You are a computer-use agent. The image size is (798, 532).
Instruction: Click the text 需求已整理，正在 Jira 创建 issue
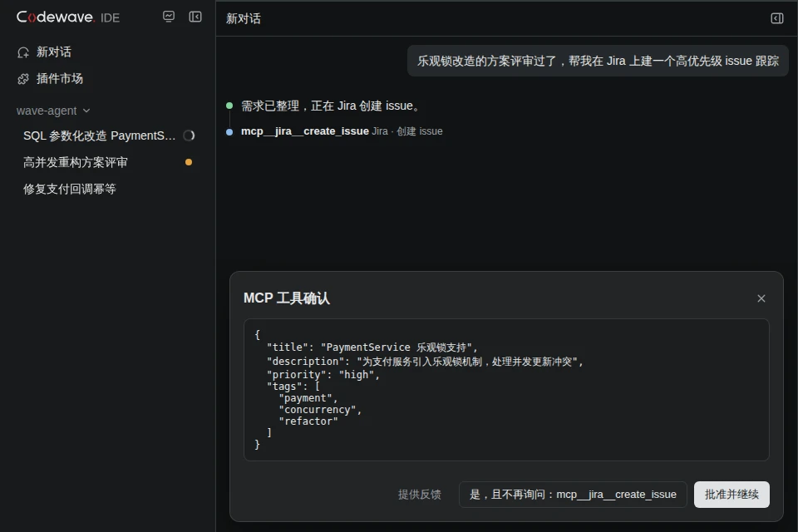pos(332,106)
